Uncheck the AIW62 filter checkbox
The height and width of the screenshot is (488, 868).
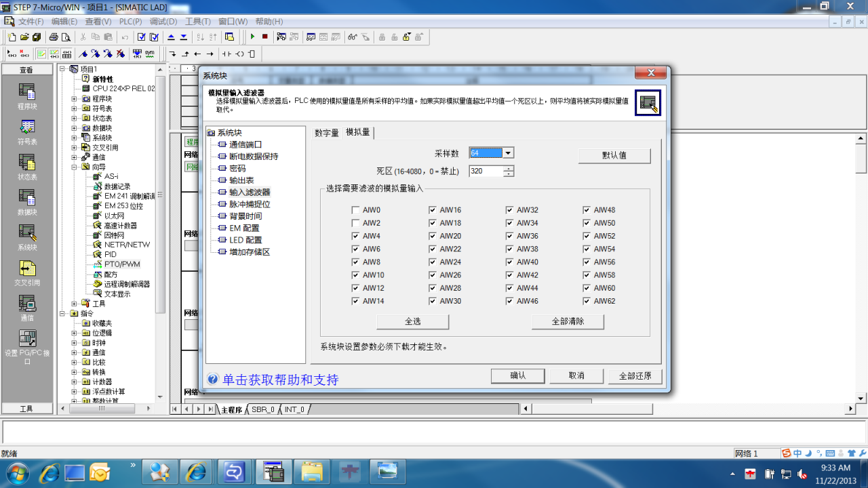click(x=587, y=301)
